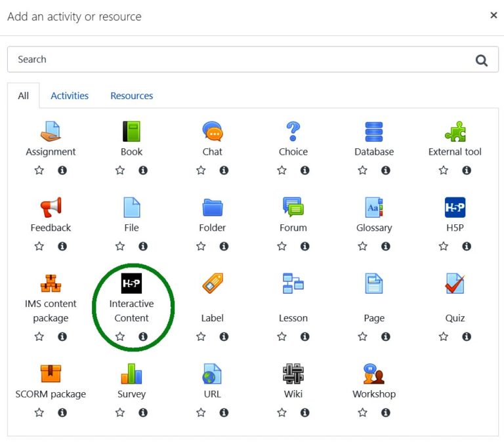504x442 pixels.
Task: Switch to the Activities tab
Action: click(70, 96)
